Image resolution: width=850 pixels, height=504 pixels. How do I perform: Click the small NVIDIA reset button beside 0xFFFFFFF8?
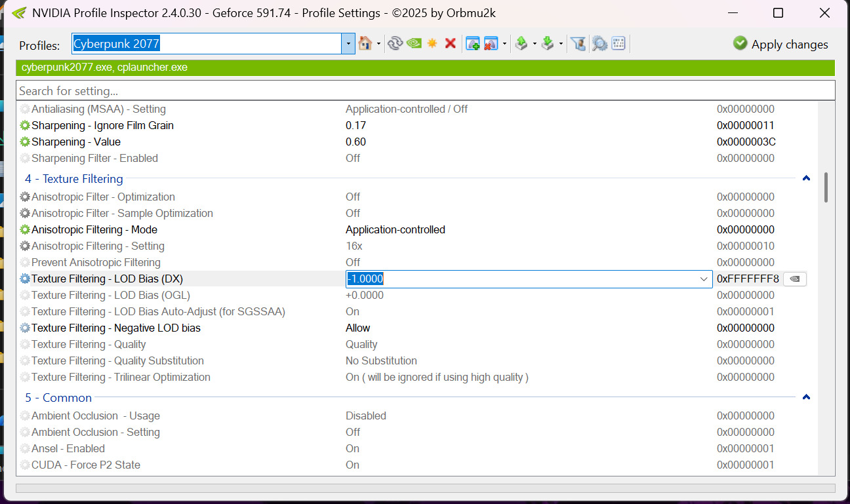click(795, 279)
